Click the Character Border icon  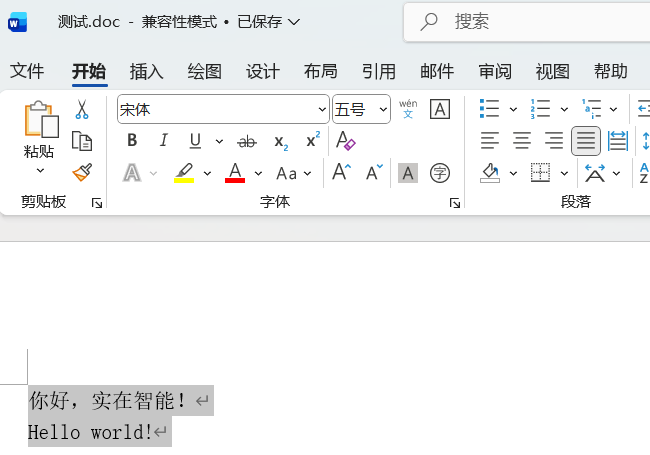click(440, 109)
